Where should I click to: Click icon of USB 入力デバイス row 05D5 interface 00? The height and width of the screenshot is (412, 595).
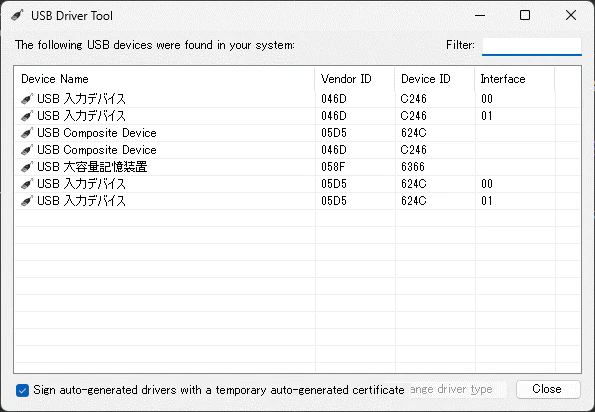[27, 184]
